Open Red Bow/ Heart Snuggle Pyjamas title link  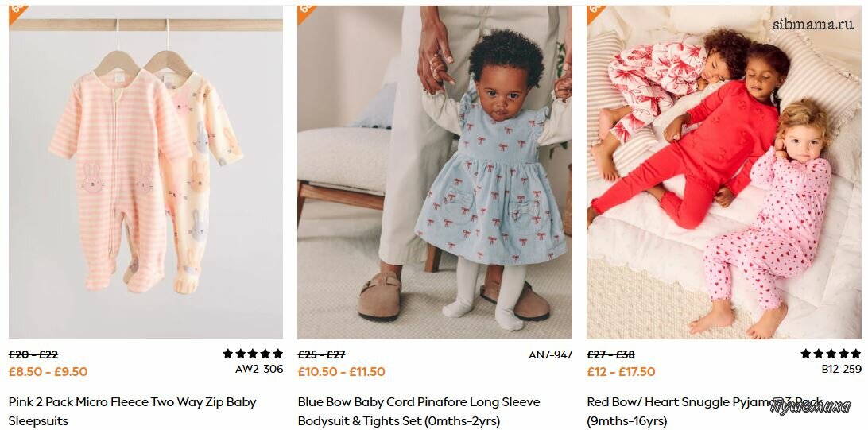pyautogui.click(x=705, y=411)
